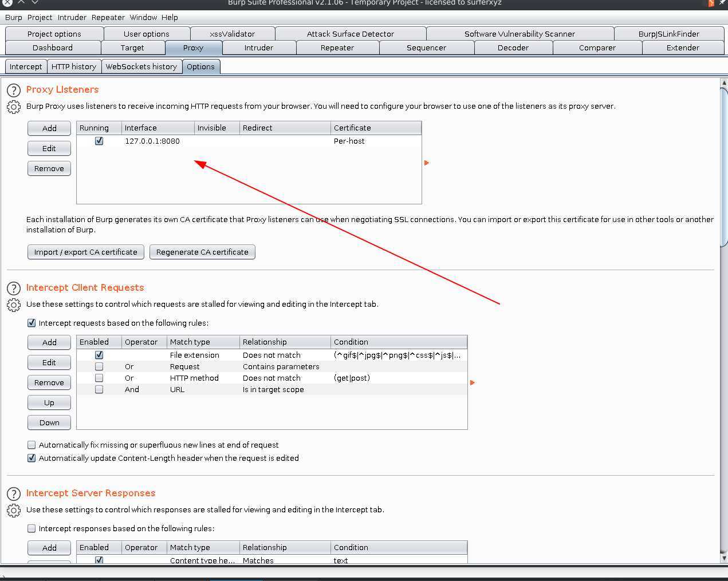Open the Proxy Listeners gear options

click(x=14, y=106)
